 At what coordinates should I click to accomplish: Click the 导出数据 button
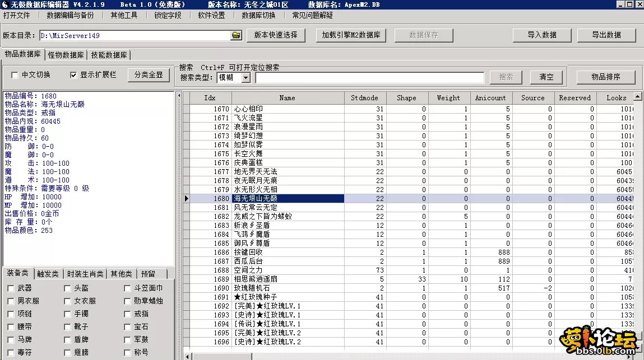606,35
